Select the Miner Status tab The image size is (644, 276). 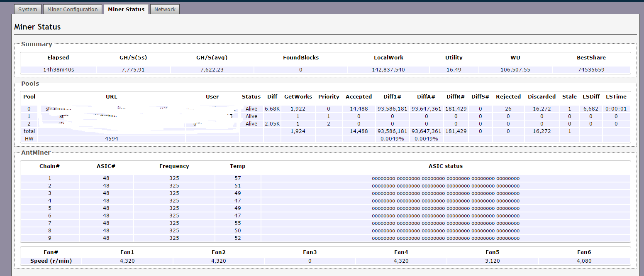point(126,9)
